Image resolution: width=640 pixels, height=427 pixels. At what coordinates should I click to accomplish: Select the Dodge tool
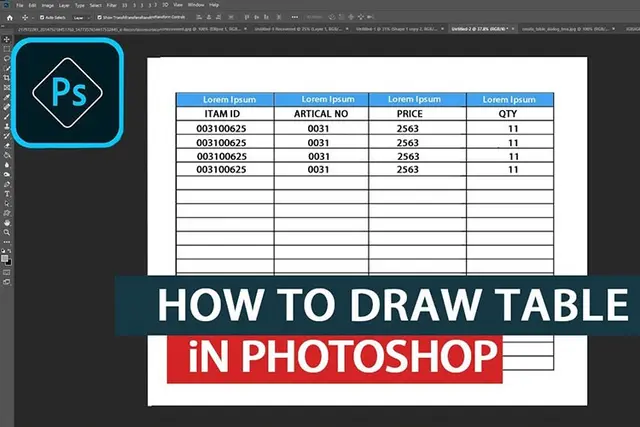[7, 175]
